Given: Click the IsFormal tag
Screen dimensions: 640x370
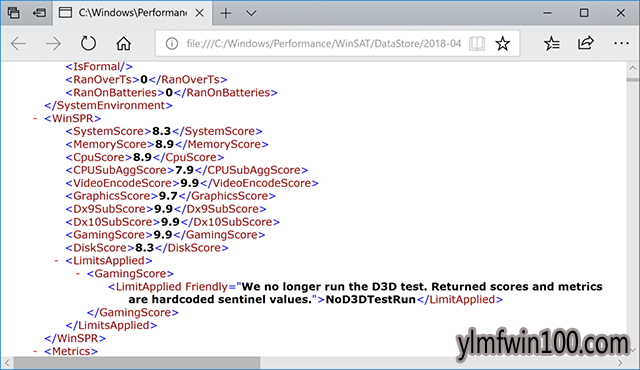Looking at the screenshot, I should click(99, 66).
